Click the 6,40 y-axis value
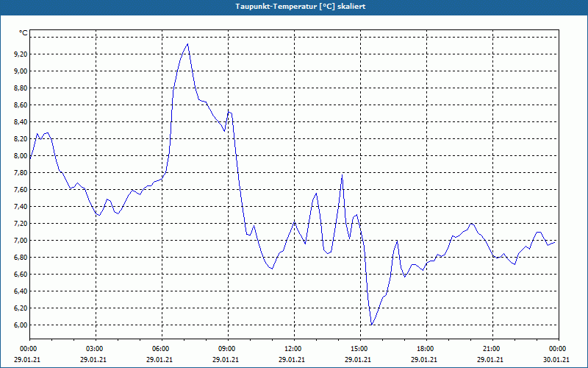The height and width of the screenshot is (368, 588). point(21,291)
